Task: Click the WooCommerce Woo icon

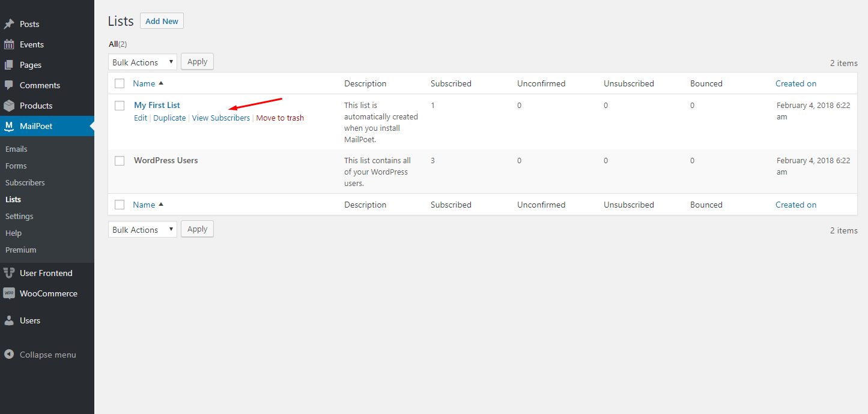Action: point(9,293)
